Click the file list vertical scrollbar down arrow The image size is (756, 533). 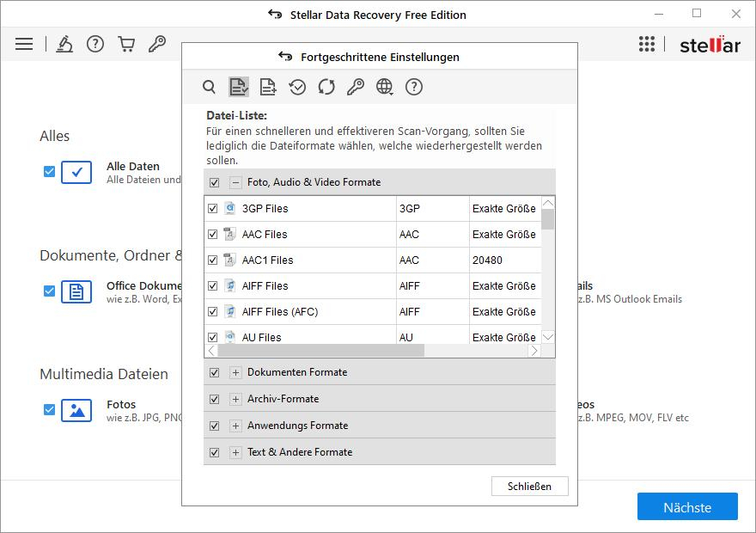548,337
